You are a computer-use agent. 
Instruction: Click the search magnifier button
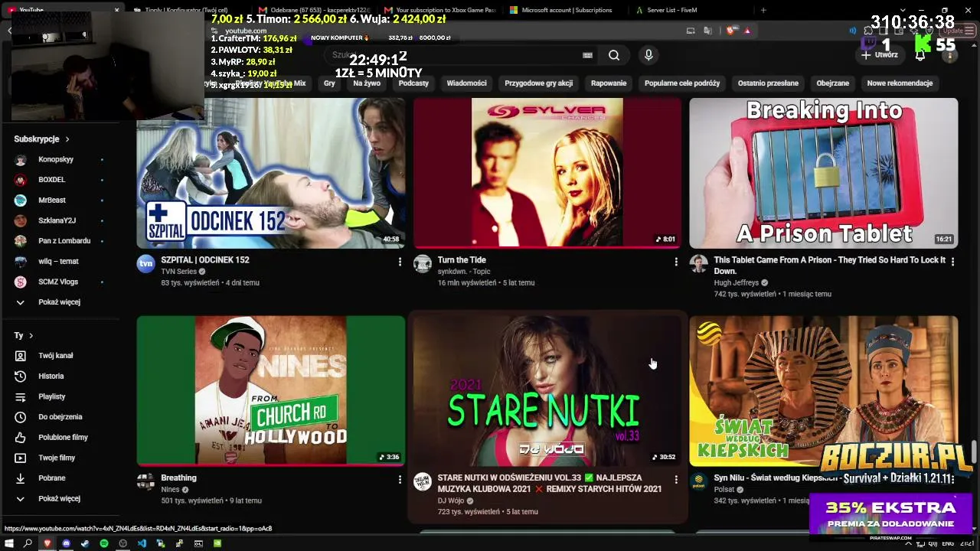click(614, 55)
